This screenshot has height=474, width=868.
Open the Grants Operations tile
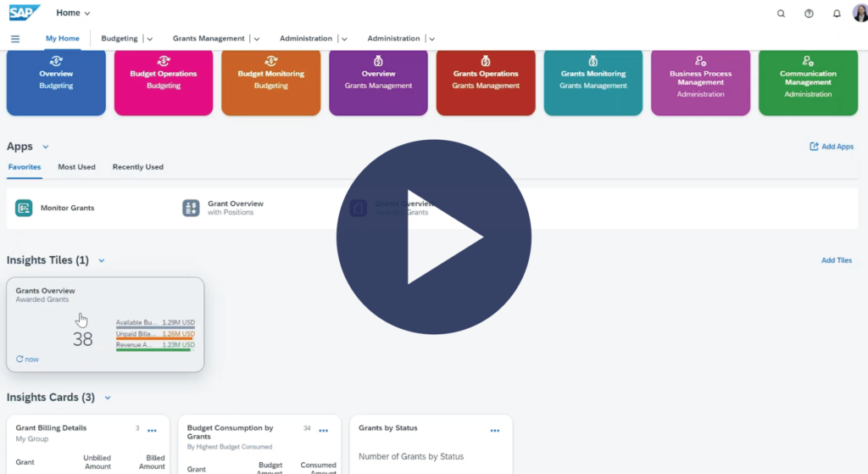pyautogui.click(x=486, y=81)
